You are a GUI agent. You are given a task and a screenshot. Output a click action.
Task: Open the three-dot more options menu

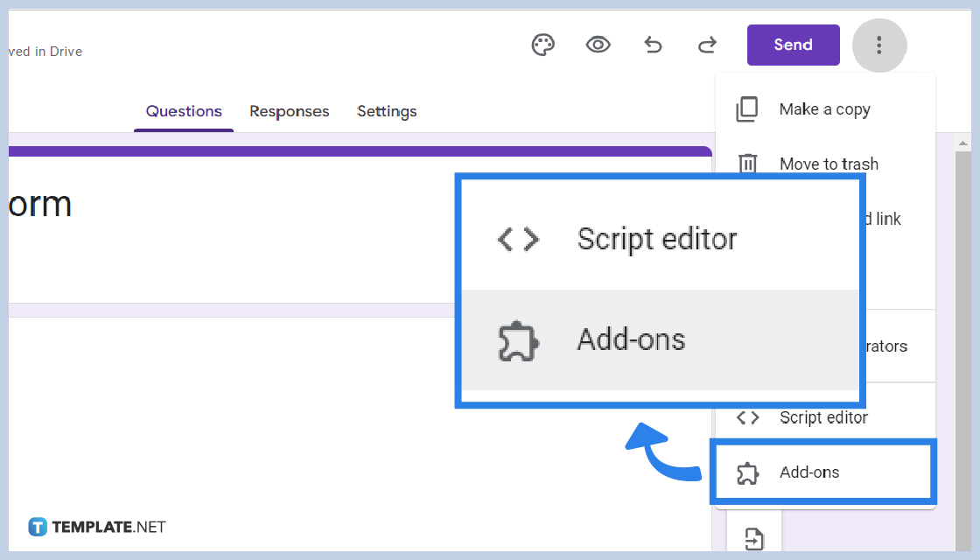(878, 45)
